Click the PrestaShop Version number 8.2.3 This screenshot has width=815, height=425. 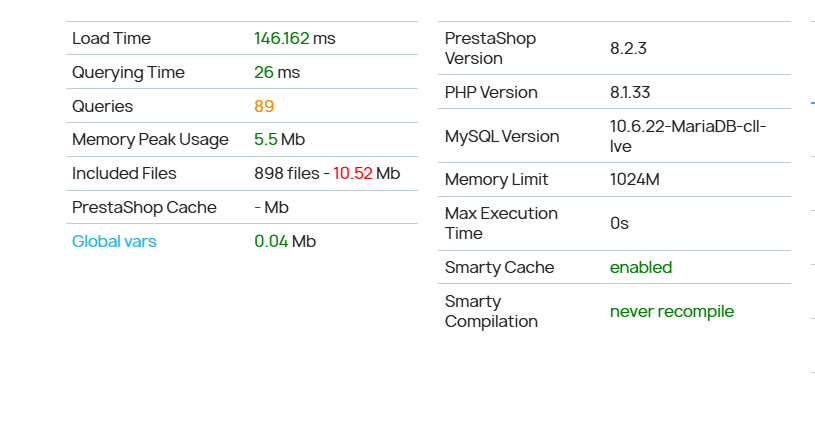(628, 48)
